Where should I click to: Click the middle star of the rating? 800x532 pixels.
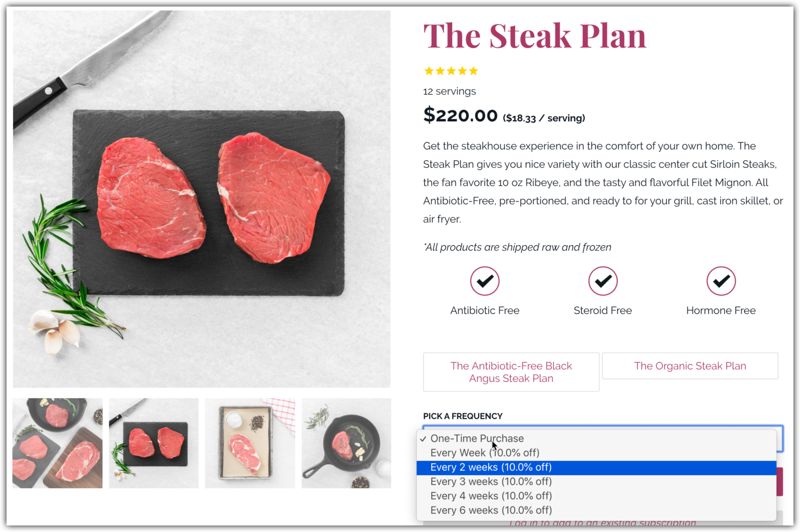pyautogui.click(x=451, y=70)
